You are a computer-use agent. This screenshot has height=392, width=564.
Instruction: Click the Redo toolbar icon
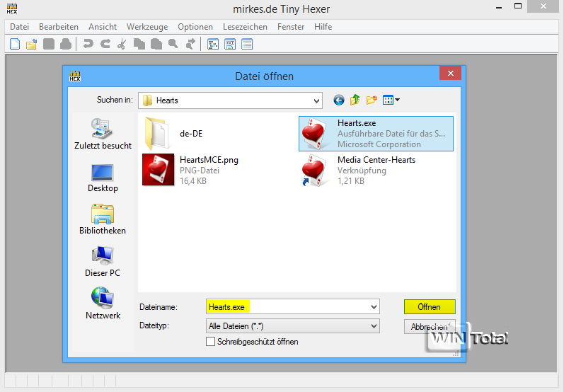105,45
